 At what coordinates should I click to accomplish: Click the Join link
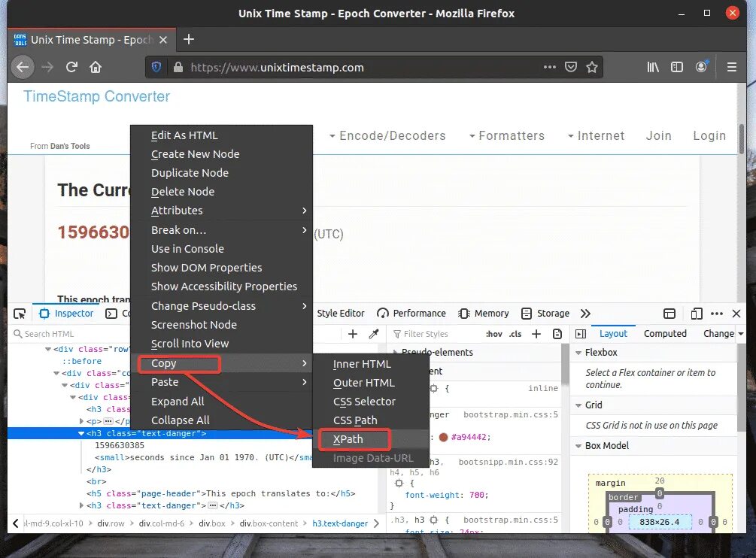[659, 136]
